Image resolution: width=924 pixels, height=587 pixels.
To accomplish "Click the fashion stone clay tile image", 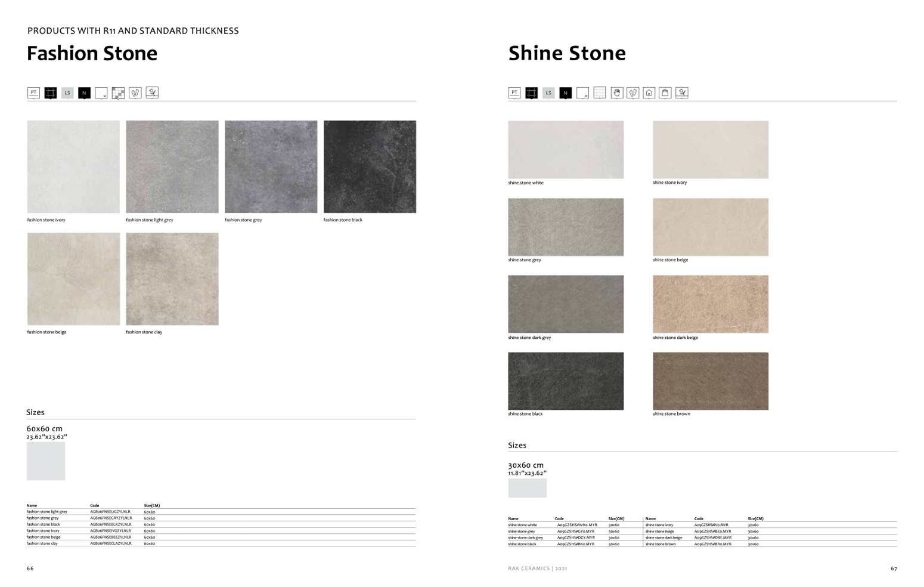I will tap(172, 279).
